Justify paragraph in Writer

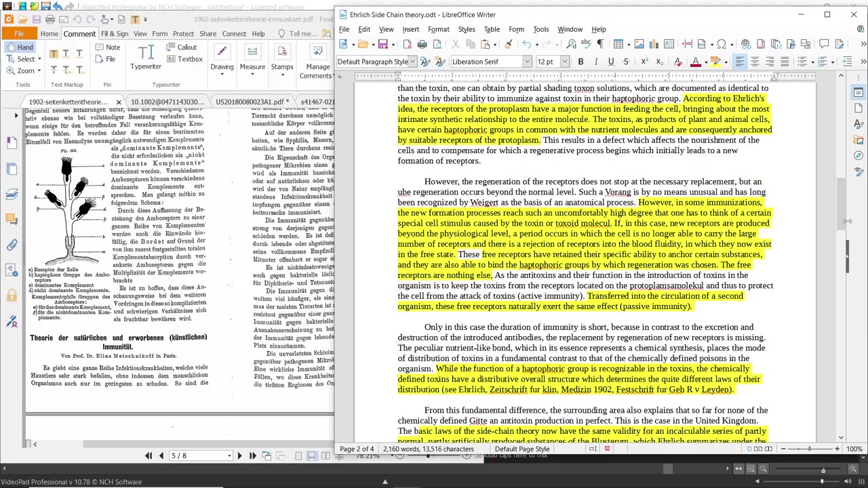coord(785,62)
